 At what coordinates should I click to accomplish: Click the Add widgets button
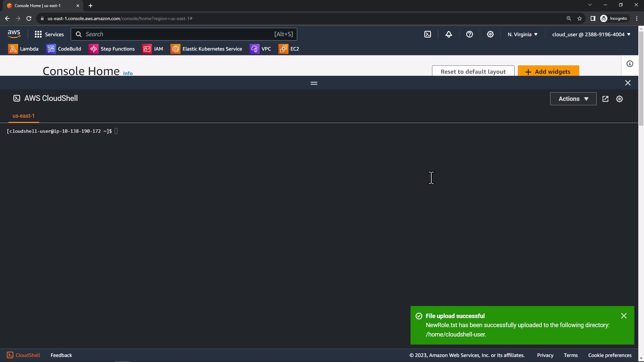(548, 71)
